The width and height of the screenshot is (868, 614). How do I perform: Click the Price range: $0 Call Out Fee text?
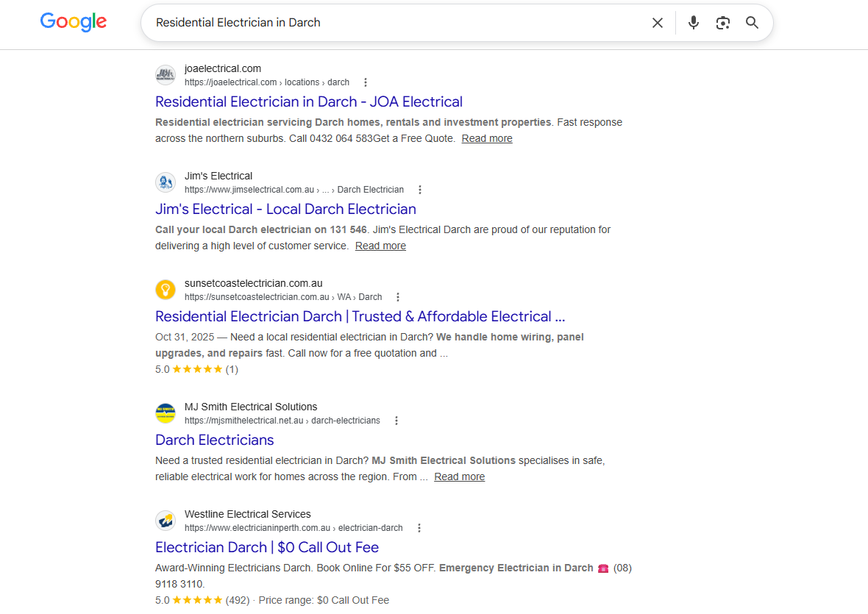click(324, 601)
